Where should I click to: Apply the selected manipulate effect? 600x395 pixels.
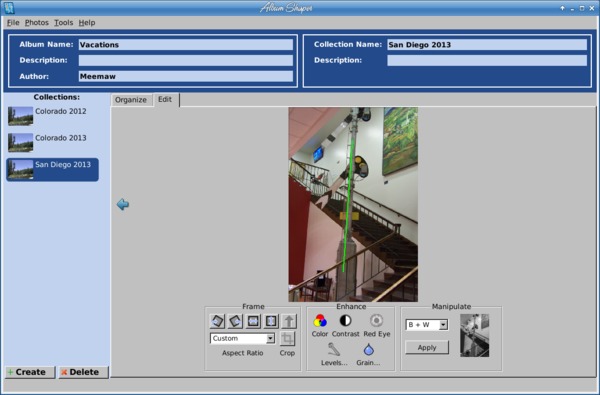(427, 348)
